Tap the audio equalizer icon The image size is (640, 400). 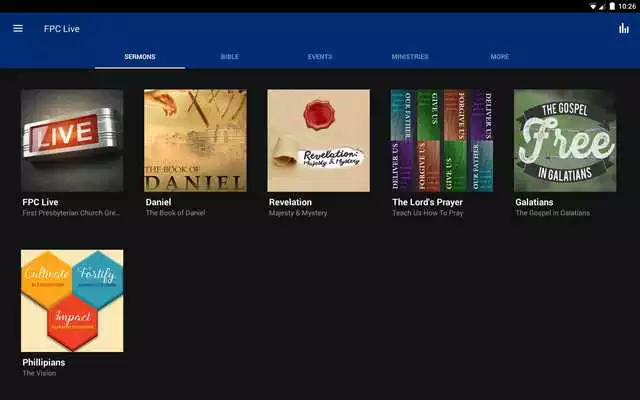pyautogui.click(x=624, y=28)
